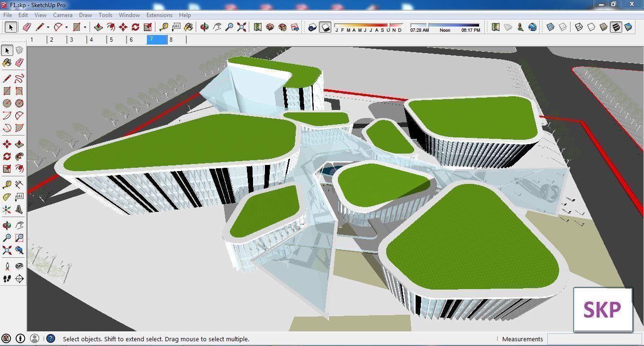Click the credits info status icon
This screenshot has height=346, width=644.
(20, 338)
